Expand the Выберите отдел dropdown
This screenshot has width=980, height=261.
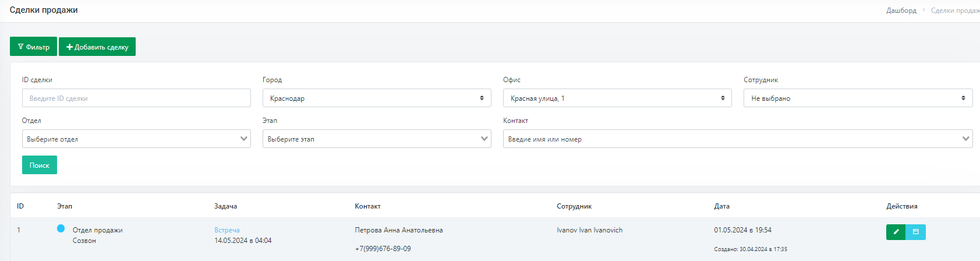click(136, 139)
